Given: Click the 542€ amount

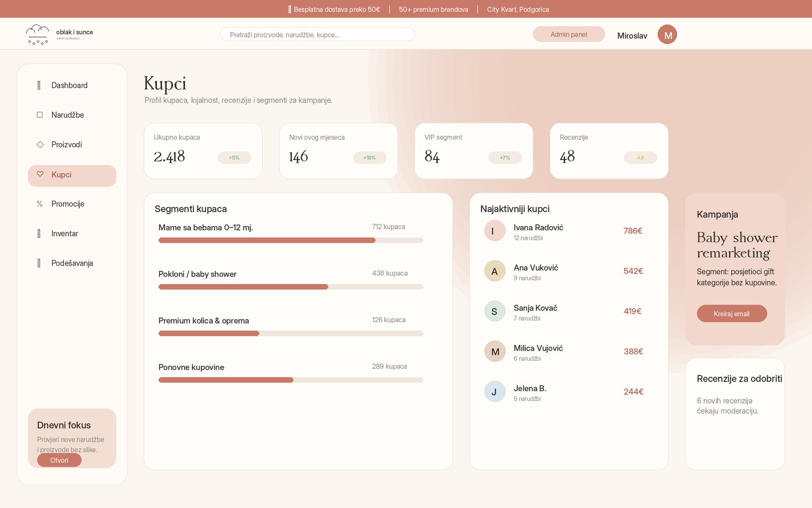Looking at the screenshot, I should click(x=633, y=271).
